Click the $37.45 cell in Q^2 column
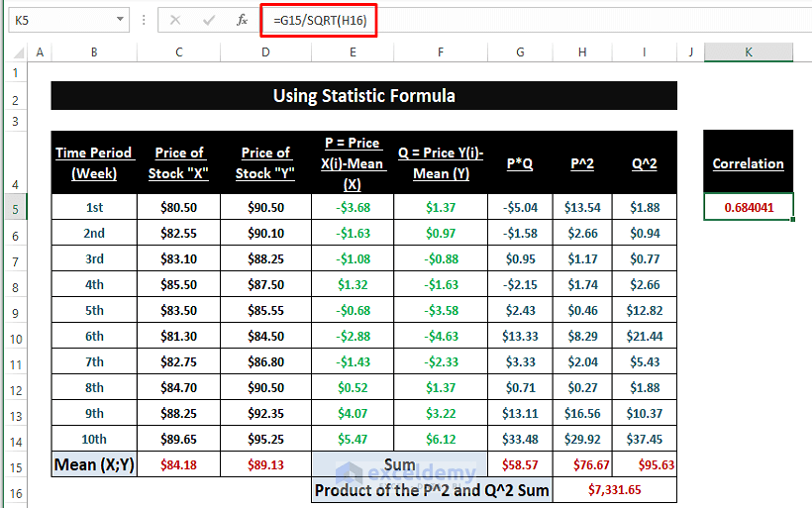Viewport: 812px width, 508px height. tap(645, 439)
